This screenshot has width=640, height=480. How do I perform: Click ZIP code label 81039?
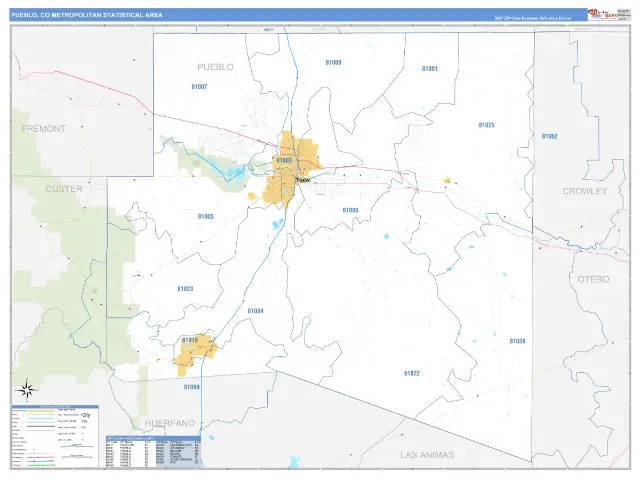[x=517, y=341]
